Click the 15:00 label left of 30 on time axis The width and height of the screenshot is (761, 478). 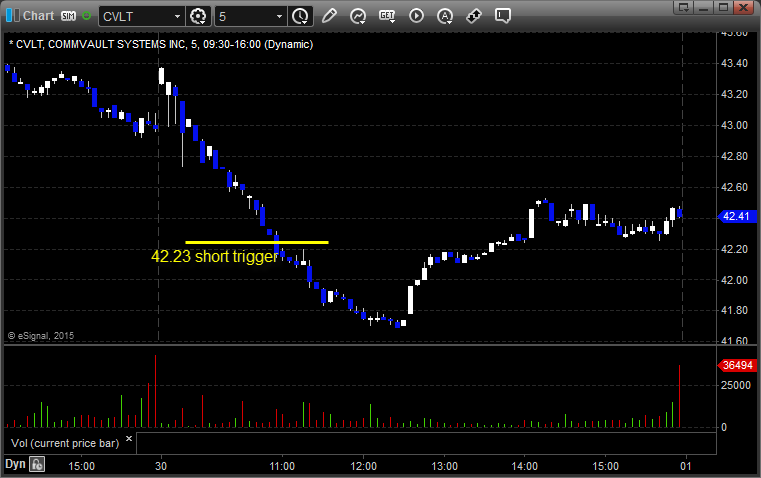tap(82, 466)
